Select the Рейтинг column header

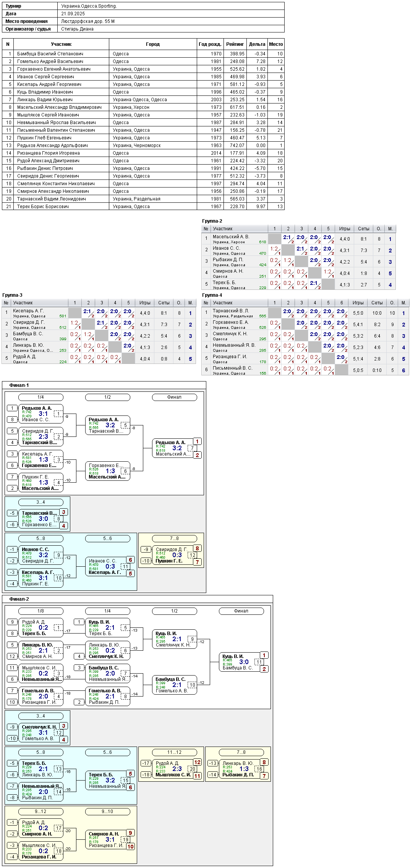click(x=235, y=44)
